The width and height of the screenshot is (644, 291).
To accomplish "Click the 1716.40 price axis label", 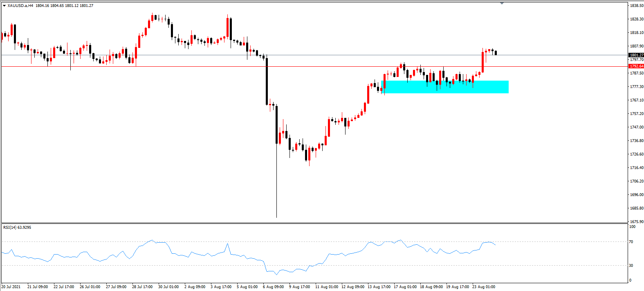I will (x=637, y=168).
